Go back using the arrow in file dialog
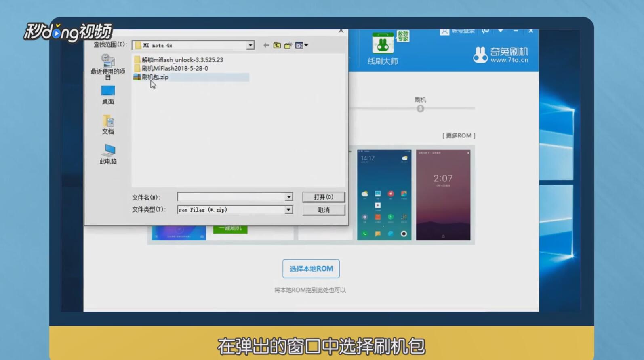The image size is (644, 360). tap(266, 45)
